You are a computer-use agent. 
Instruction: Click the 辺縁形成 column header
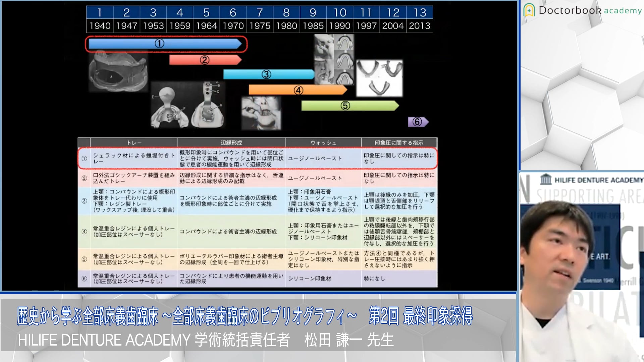(231, 143)
